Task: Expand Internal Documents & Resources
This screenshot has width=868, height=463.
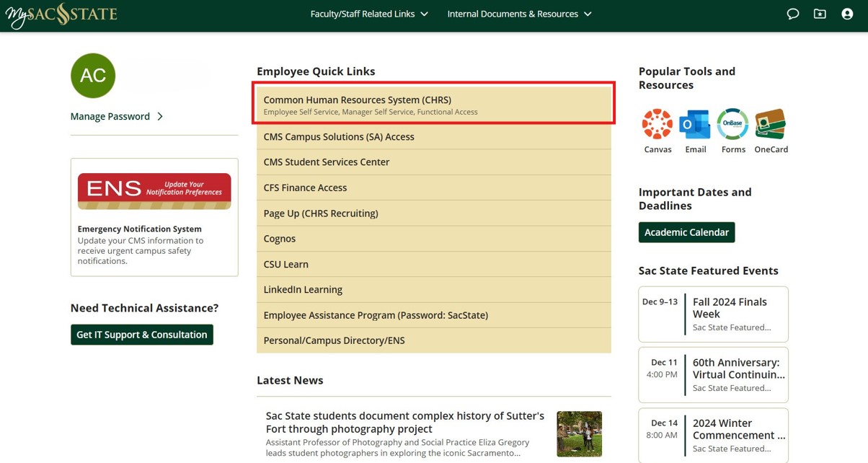Action: click(x=518, y=14)
